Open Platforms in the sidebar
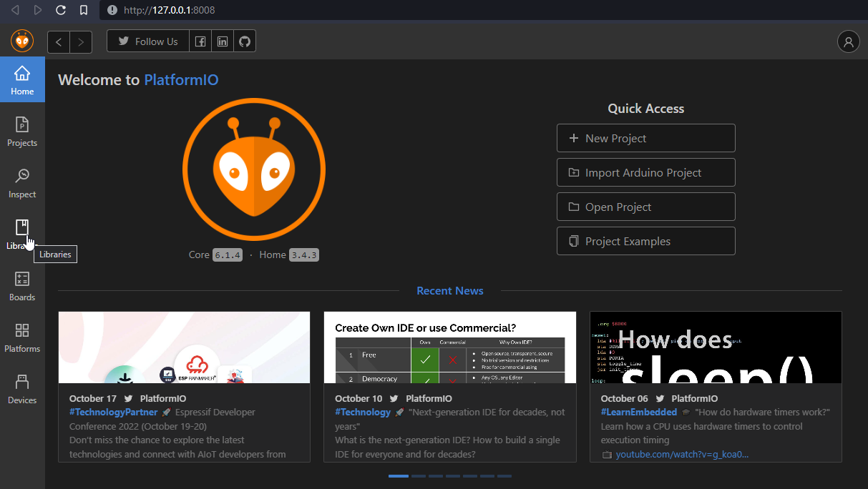Screen dimensions: 868x489 [x=22, y=337]
